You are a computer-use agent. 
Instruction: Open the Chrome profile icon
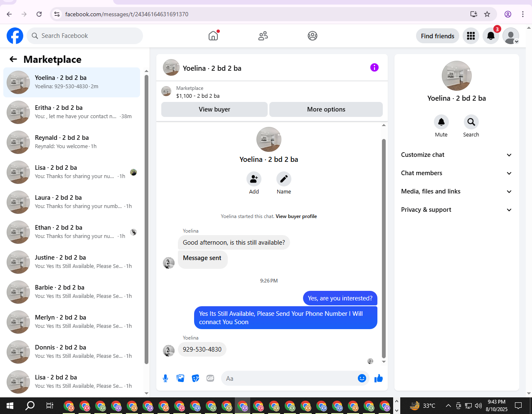508,14
